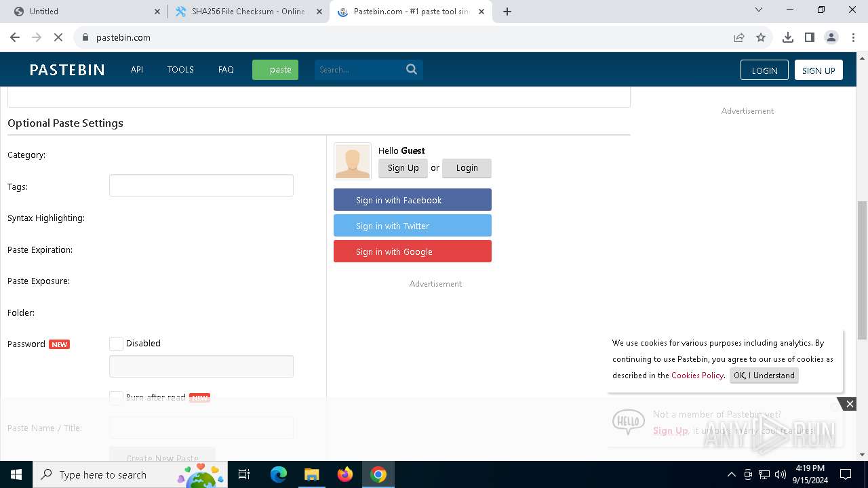Click the taskbar clock showing 4:19 PM
Viewport: 868px width, 488px height.
(x=810, y=474)
